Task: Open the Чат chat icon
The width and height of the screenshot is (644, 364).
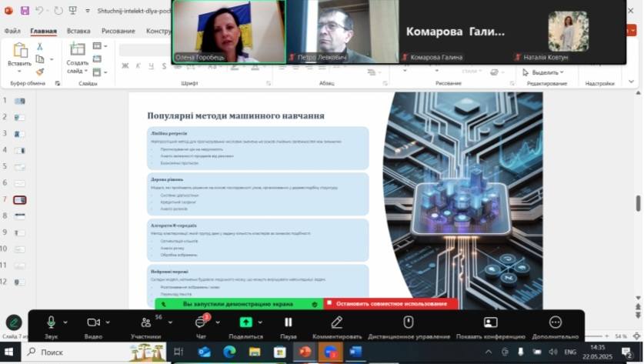Action: click(x=201, y=322)
